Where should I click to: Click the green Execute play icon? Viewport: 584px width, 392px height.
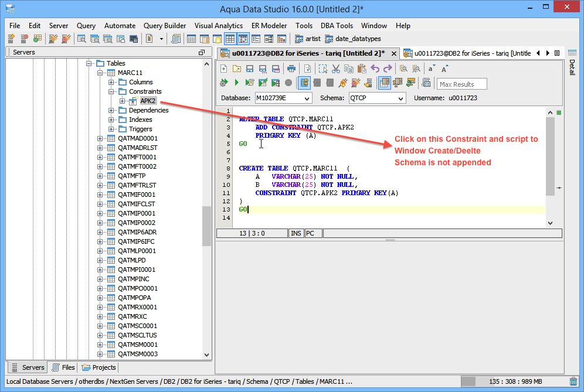(236, 83)
